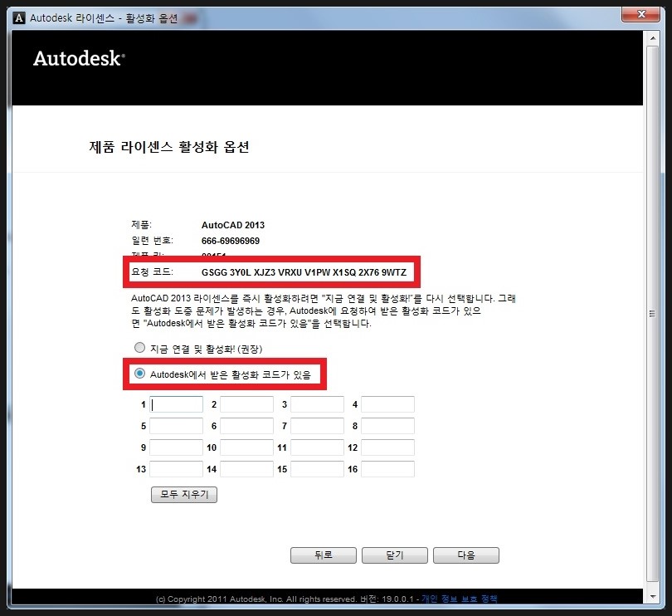Screen dimensions: 672x616
Task: Open the 개인 정보 보호 정책 link
Action: (460, 599)
